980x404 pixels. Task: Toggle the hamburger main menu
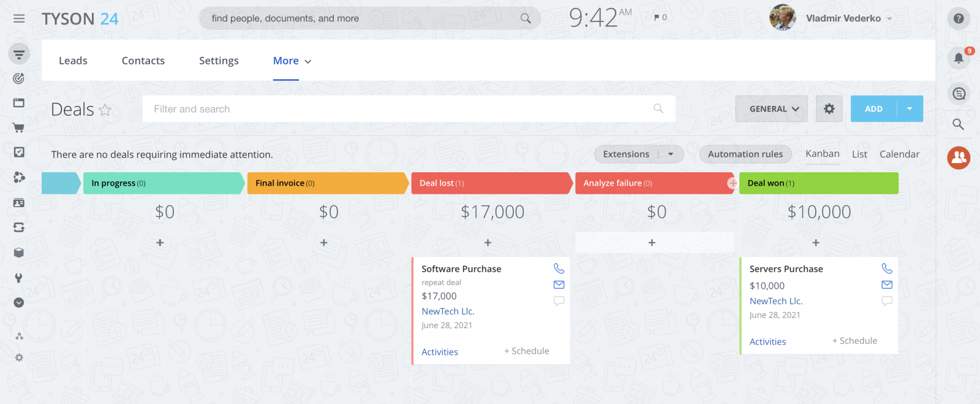[19, 18]
